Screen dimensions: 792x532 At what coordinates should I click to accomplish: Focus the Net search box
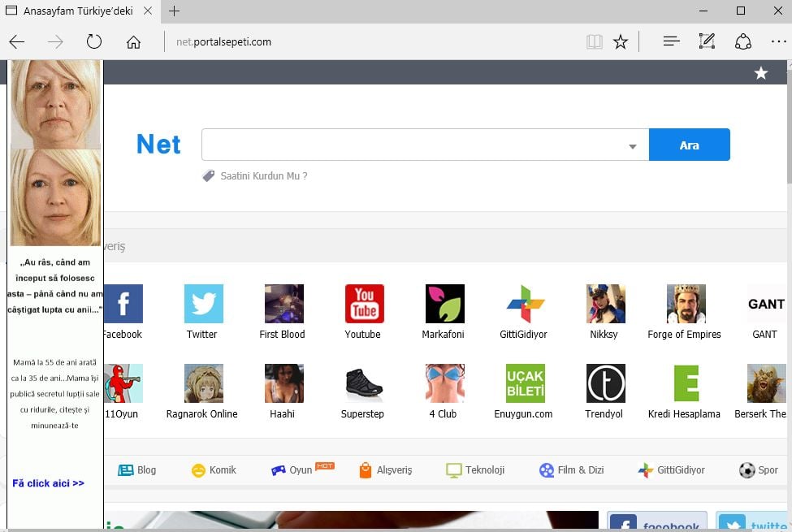(426, 145)
